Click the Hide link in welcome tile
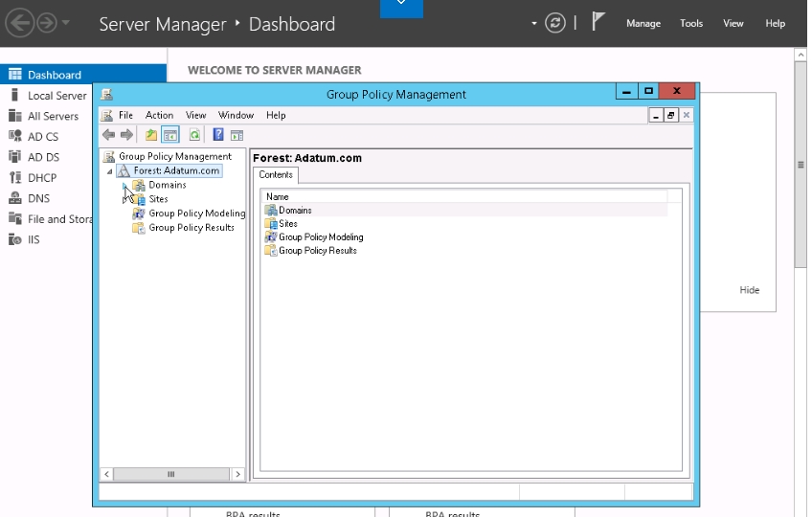Screen dimensions: 812x517 click(749, 290)
